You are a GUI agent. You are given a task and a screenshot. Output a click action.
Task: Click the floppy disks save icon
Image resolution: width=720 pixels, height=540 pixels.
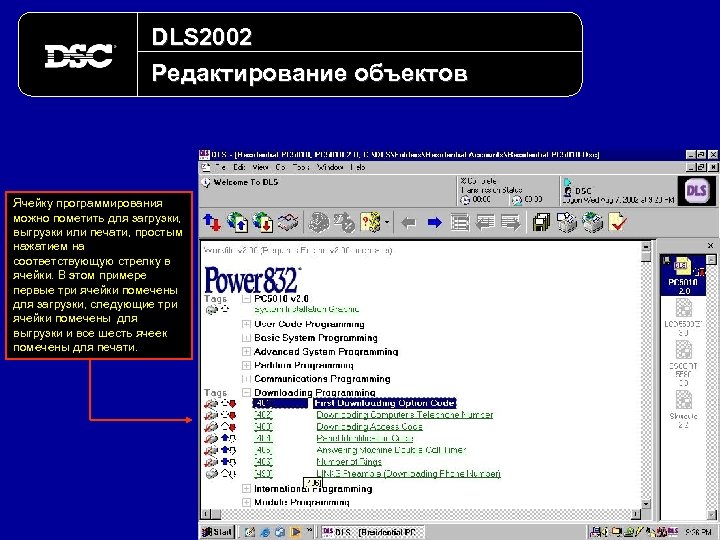point(541,223)
